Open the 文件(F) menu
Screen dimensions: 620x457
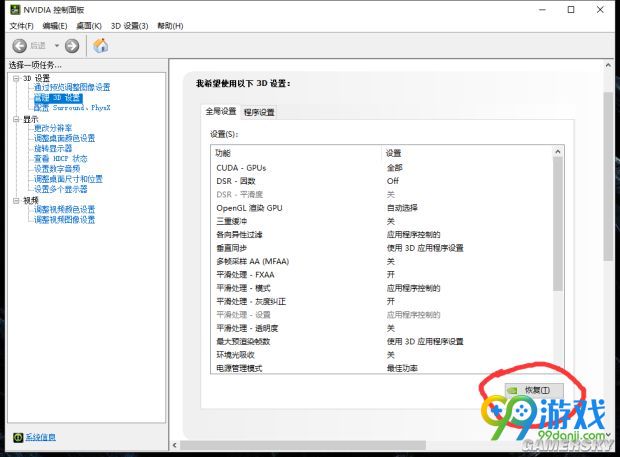pyautogui.click(x=21, y=26)
